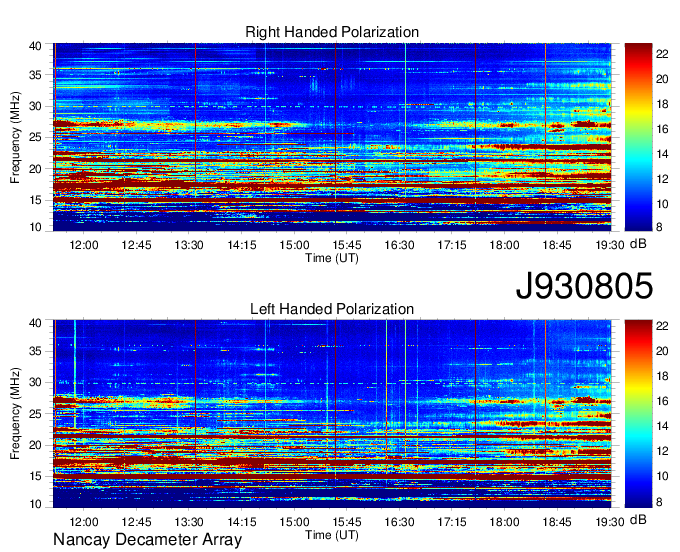The height and width of the screenshot is (552, 680).
Task: Click the right-handed polarization spectrogram image
Action: [332, 137]
